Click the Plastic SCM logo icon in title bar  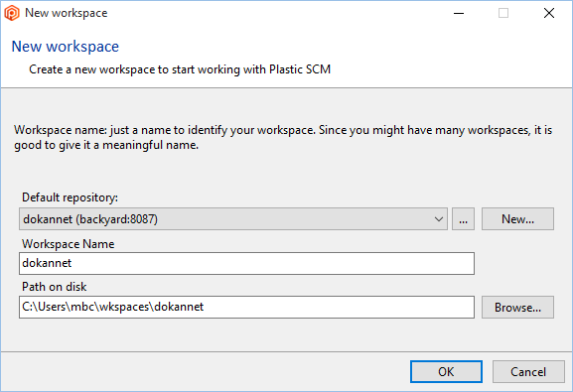click(12, 13)
